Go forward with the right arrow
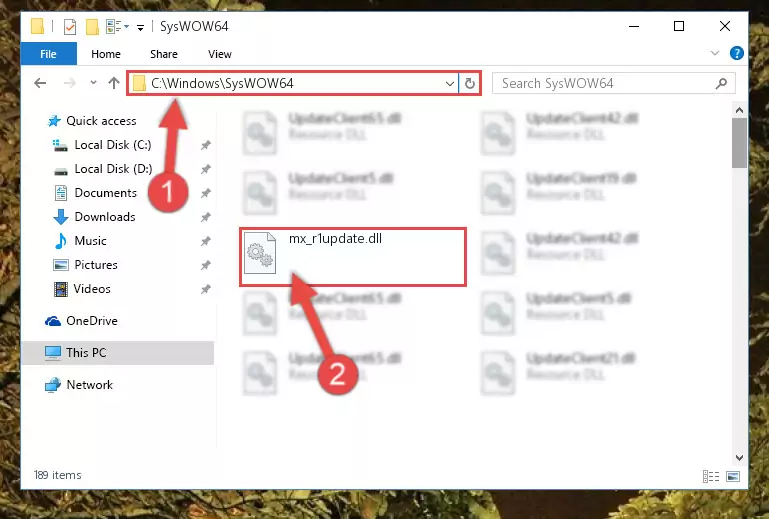The width and height of the screenshot is (769, 519). 70,83
